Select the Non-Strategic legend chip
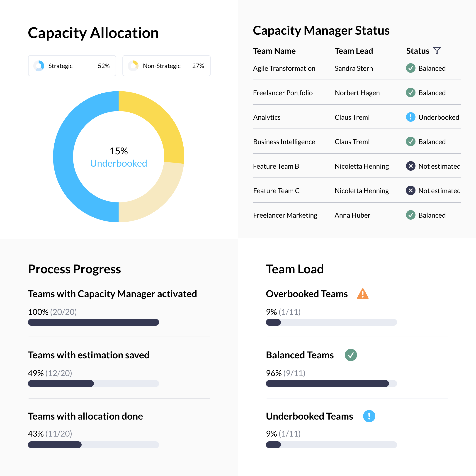The image size is (476, 476). click(x=166, y=66)
